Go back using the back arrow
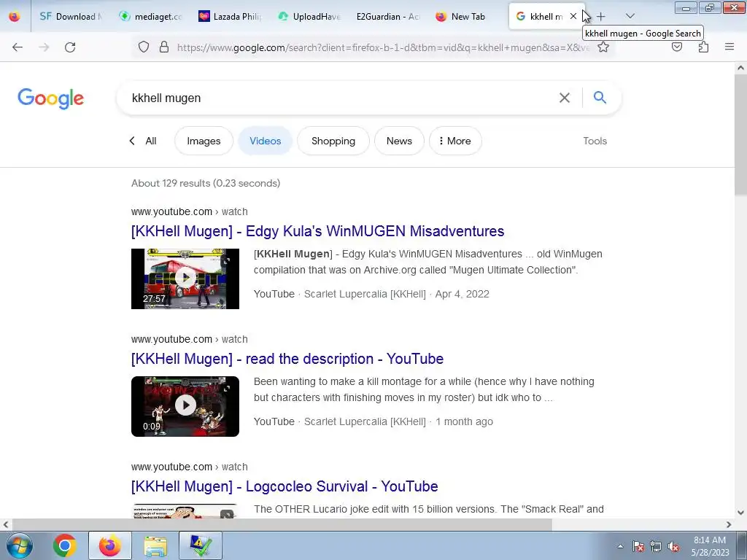 coord(18,47)
